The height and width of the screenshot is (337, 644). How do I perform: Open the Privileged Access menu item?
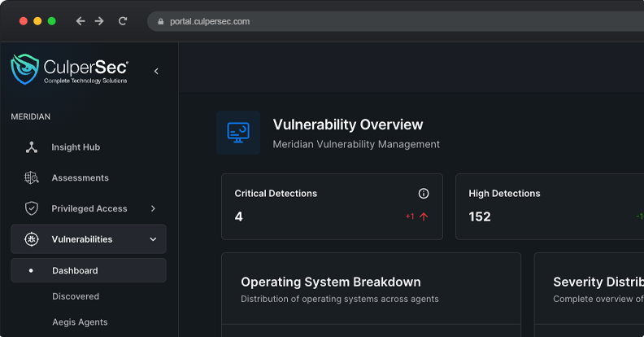89,208
